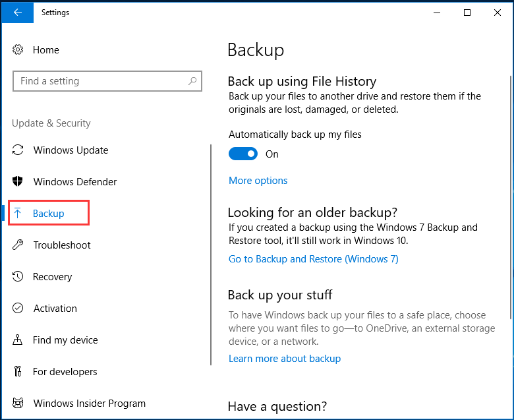
Task: Click the Troubleshoot wrench icon
Action: 18,245
